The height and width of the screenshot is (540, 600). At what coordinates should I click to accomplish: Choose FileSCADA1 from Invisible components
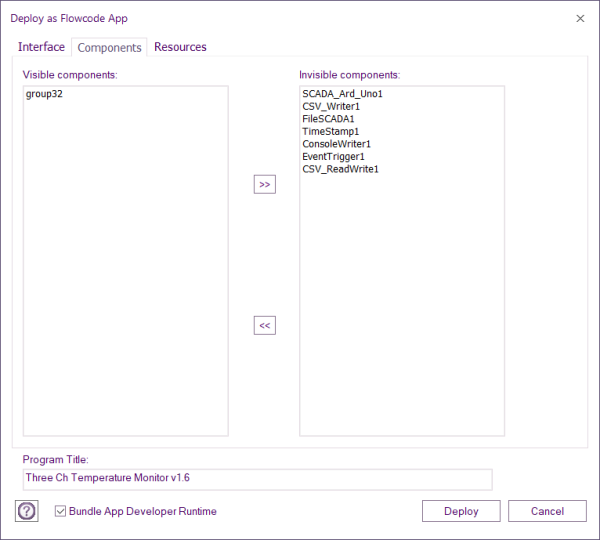point(328,119)
